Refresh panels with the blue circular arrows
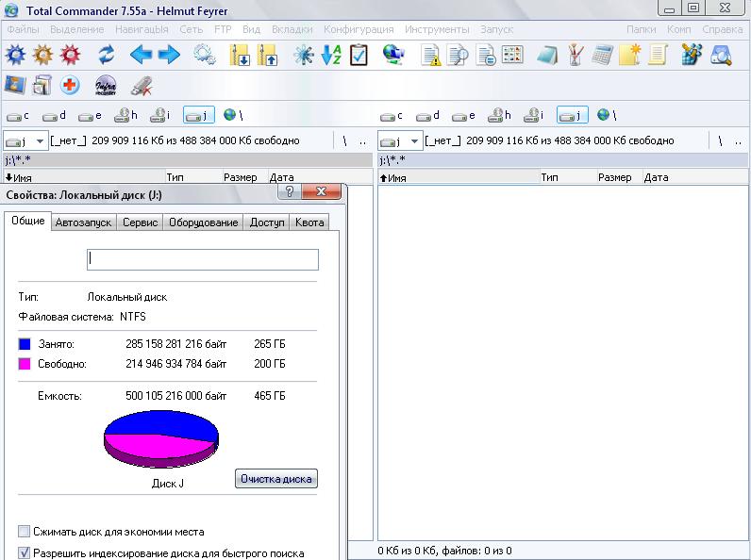This screenshot has width=751, height=560. click(106, 55)
